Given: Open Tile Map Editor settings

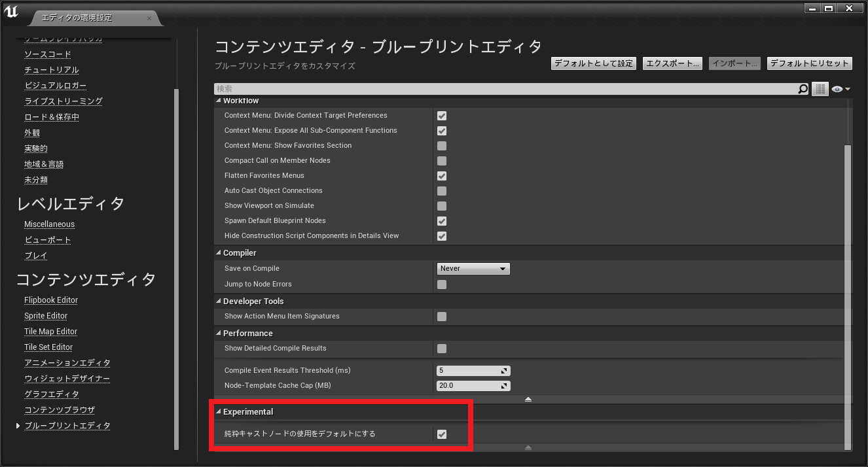Looking at the screenshot, I should tap(51, 332).
